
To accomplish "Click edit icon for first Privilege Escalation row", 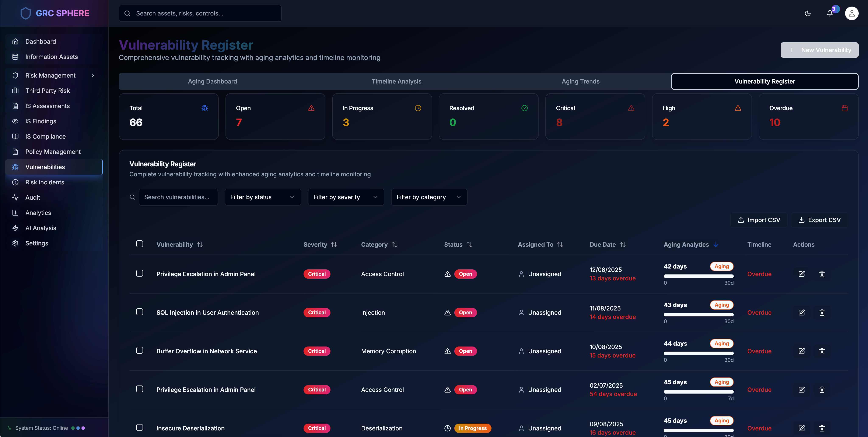I will [x=802, y=274].
